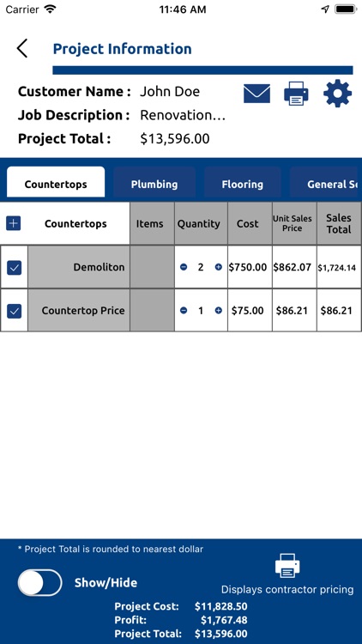Increase Demoliton quantity with plus icon

(219, 267)
